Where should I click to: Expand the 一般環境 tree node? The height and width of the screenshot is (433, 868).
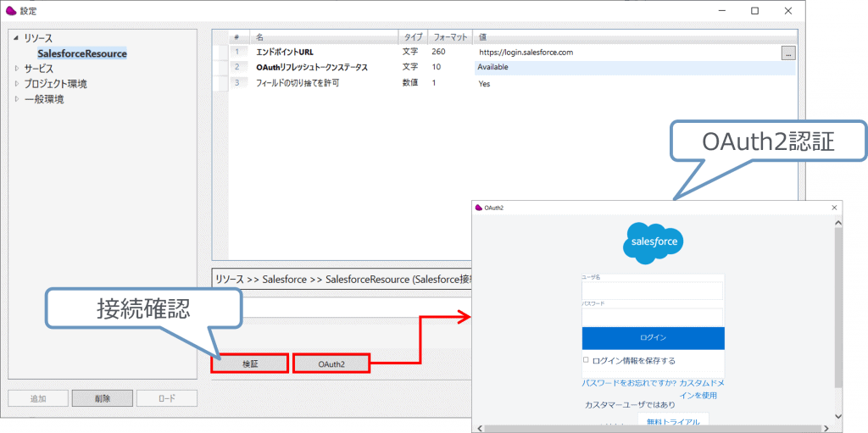point(15,99)
